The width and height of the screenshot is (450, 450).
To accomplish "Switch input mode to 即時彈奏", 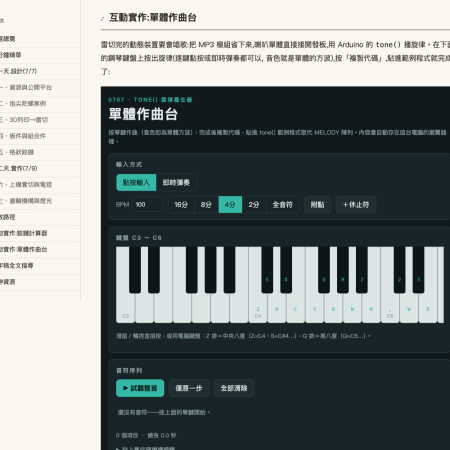I will click(176, 182).
